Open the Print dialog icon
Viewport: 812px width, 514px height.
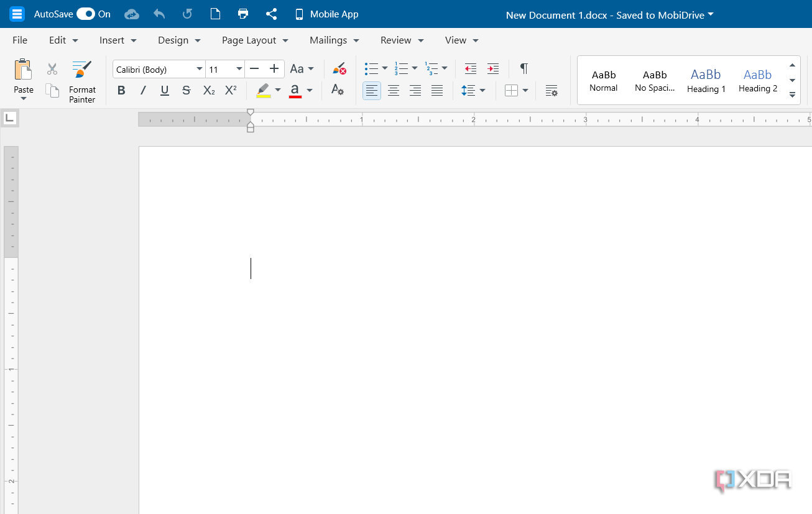243,14
